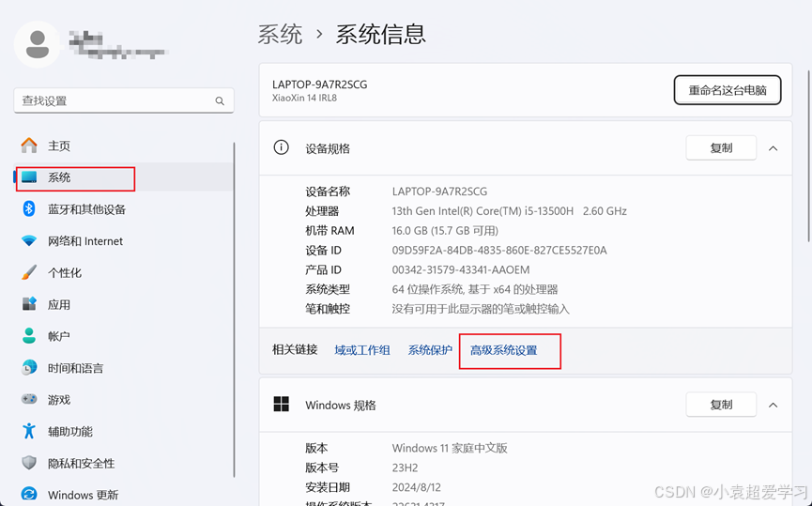This screenshot has height=506, width=812.
Task: Collapse the 设备规格 section chevron
Action: [774, 148]
